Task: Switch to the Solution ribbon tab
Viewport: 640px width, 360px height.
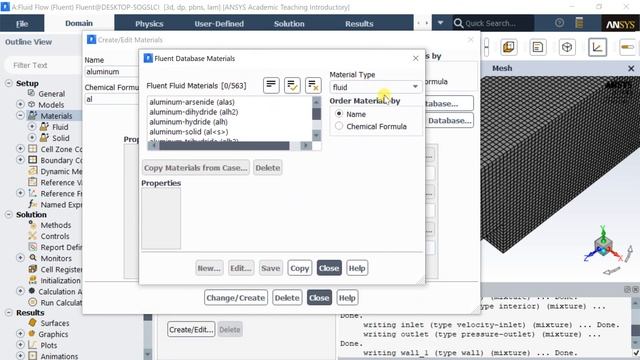Action: [289, 24]
